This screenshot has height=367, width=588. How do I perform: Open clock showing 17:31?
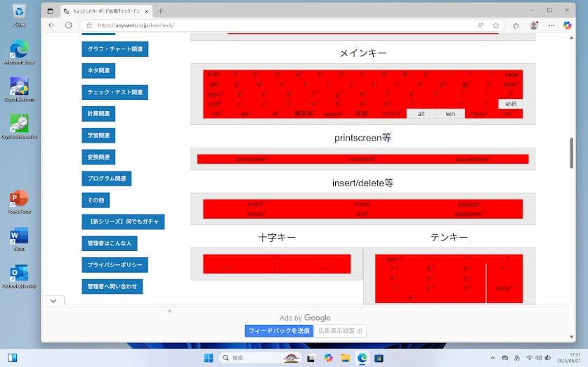[x=570, y=358]
